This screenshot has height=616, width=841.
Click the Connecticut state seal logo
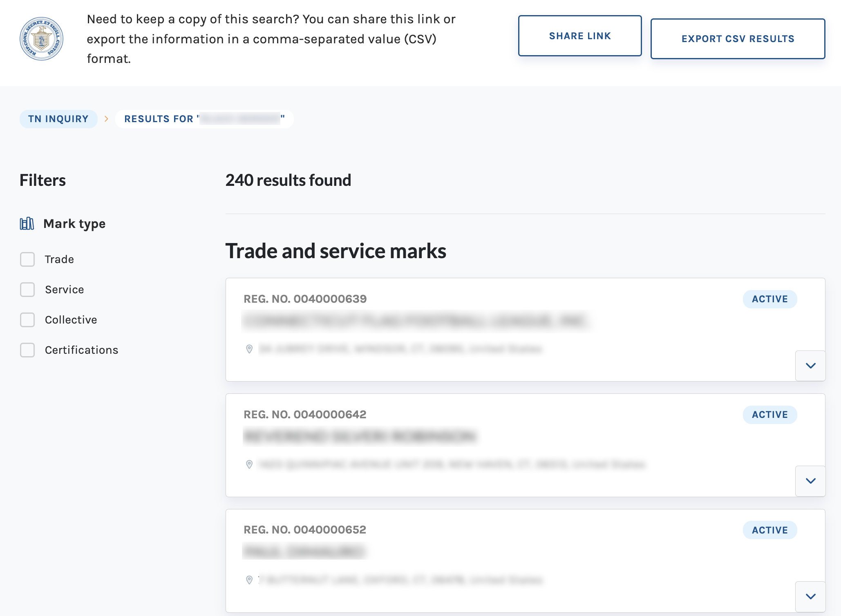[x=42, y=39]
